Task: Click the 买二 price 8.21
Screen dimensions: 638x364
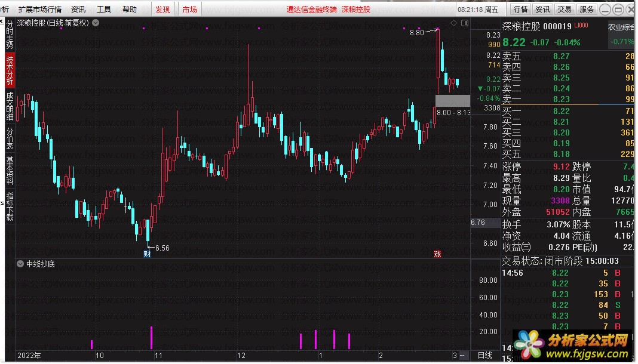Action: (x=561, y=122)
